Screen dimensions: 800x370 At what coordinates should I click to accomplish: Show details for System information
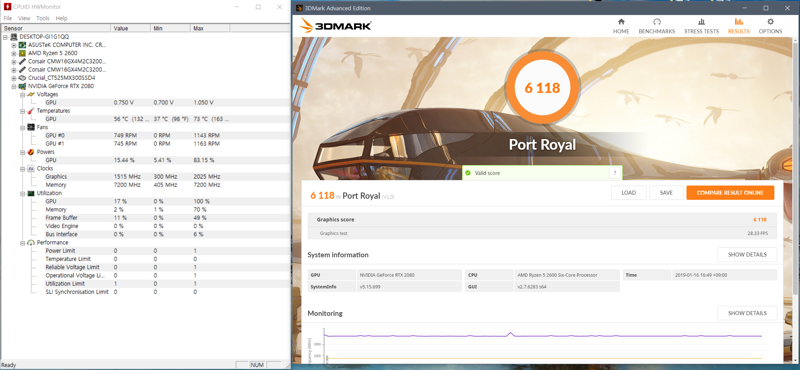click(747, 254)
